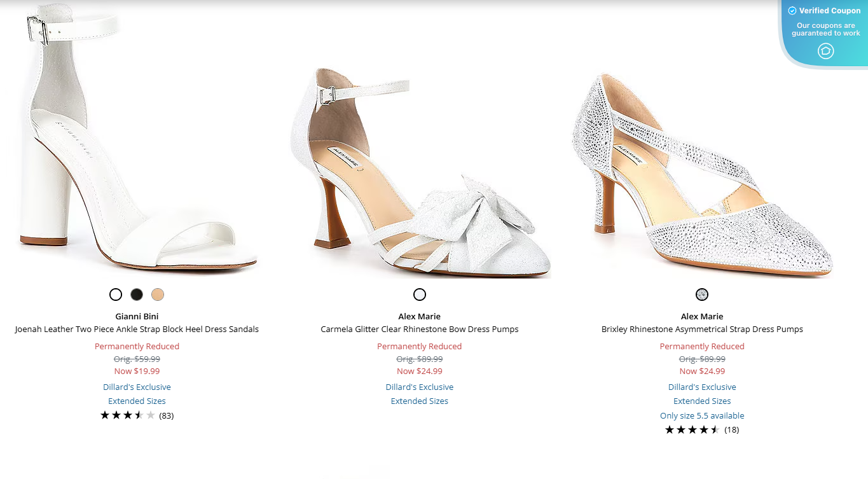Click the half-filled fifth star on Brixley rating
Viewport: 868px width, 479px height.
[x=717, y=429]
